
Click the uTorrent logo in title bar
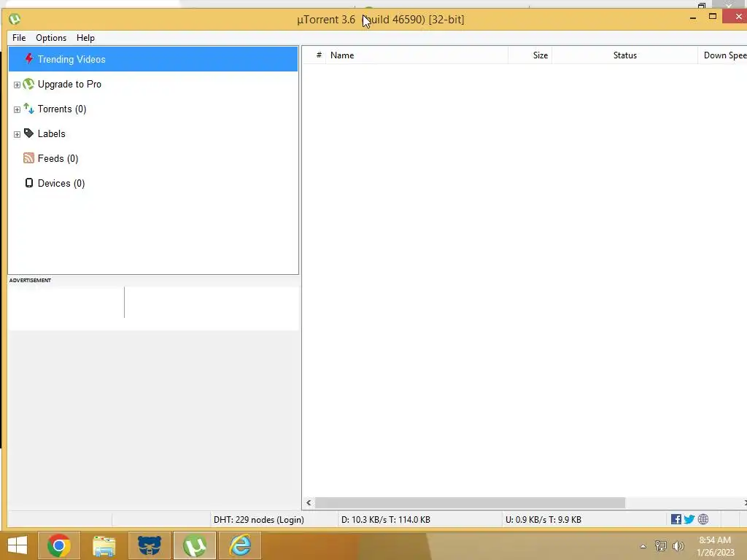coord(15,19)
